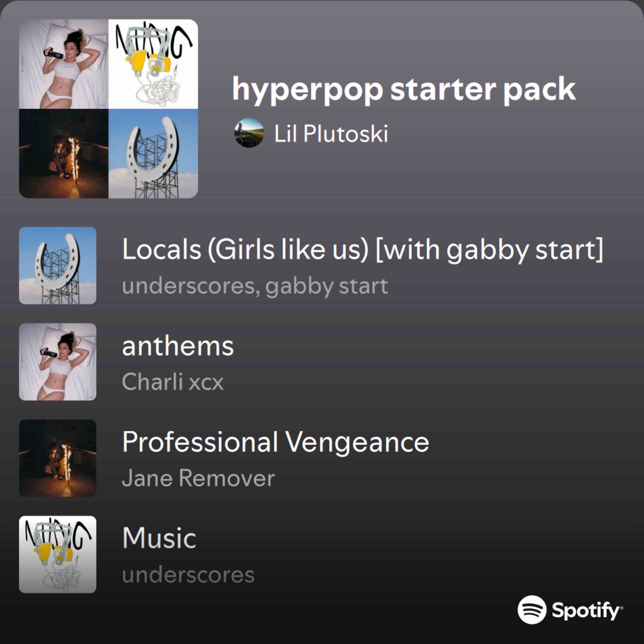644x644 pixels.
Task: Click the yellow drawing quadrant of playlist cover
Action: (x=153, y=64)
